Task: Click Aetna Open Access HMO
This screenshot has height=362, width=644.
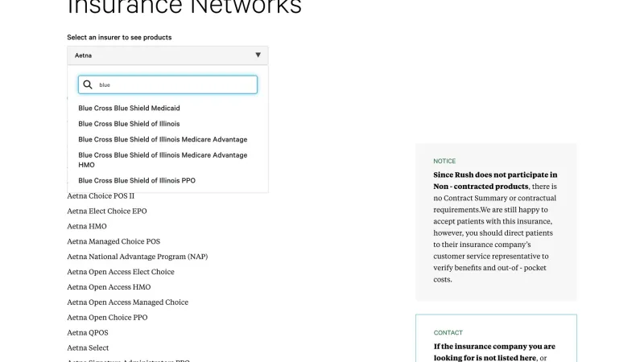Action: coord(109,287)
